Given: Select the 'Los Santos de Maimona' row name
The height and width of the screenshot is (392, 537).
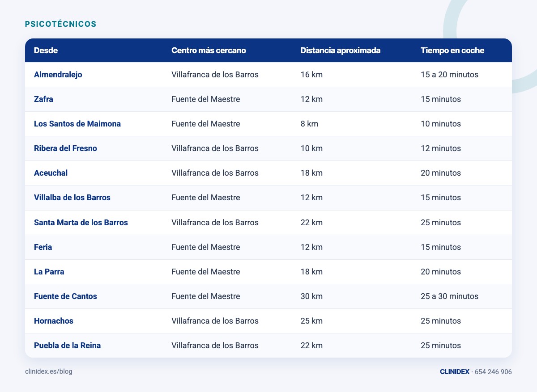Looking at the screenshot, I should pyautogui.click(x=77, y=124).
